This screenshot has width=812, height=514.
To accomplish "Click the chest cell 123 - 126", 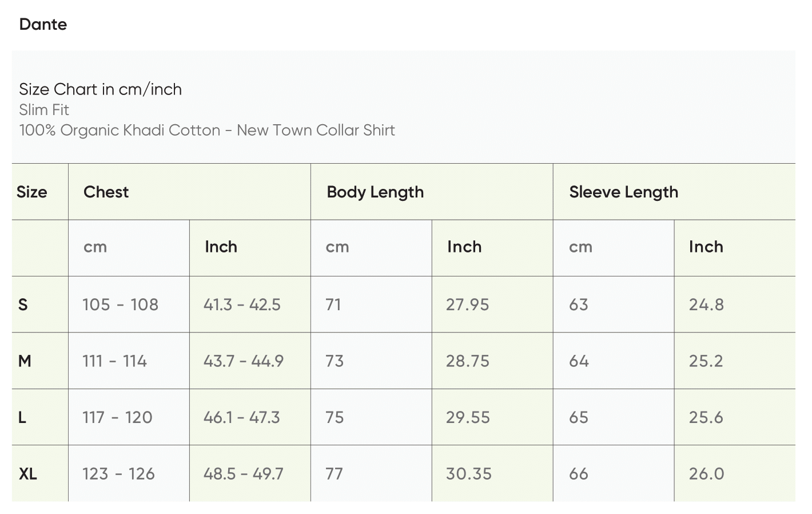I will pyautogui.click(x=118, y=474).
